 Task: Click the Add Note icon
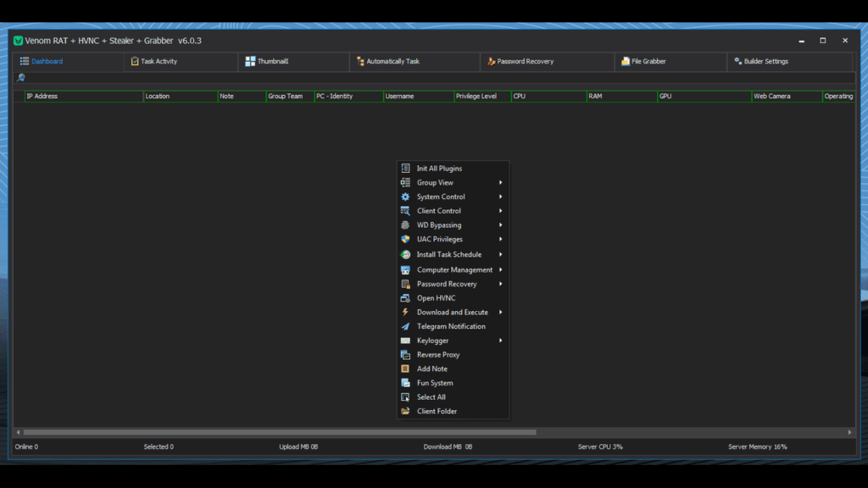405,369
